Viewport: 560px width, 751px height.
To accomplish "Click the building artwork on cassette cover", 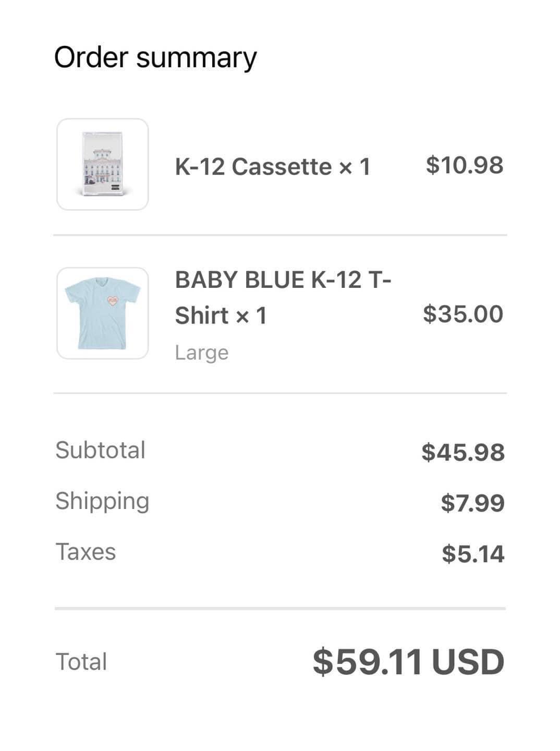I will tap(103, 161).
